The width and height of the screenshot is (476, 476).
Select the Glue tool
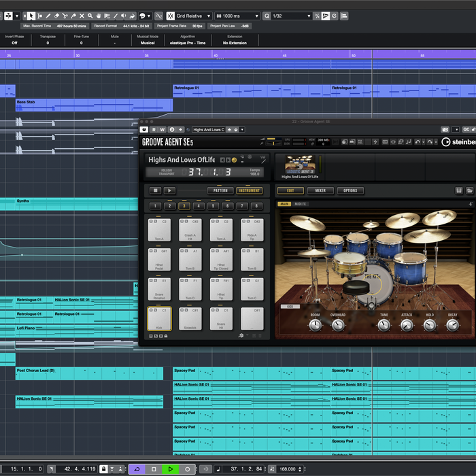point(73,16)
